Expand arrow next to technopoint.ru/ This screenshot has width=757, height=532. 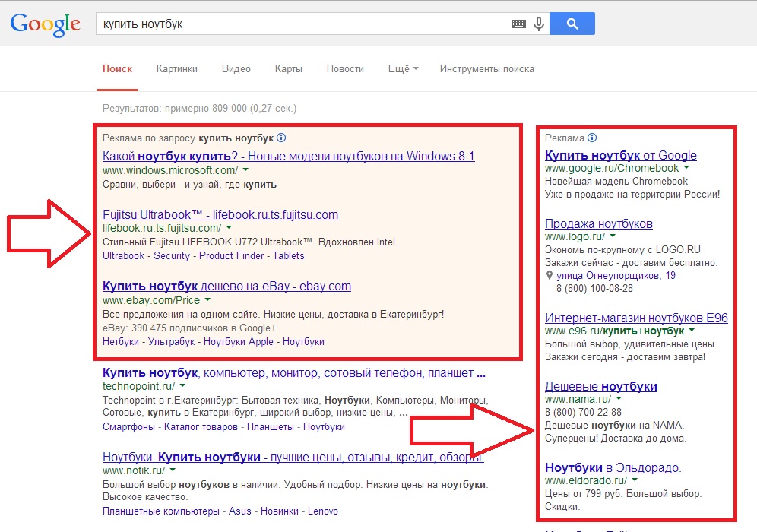tap(182, 386)
